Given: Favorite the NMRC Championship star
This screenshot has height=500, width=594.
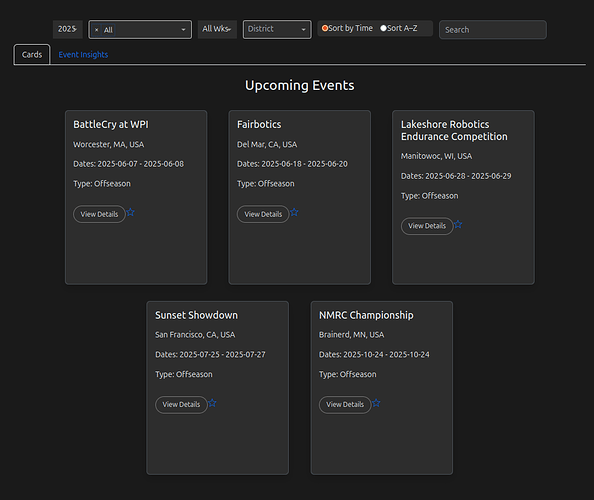Looking at the screenshot, I should point(376,403).
